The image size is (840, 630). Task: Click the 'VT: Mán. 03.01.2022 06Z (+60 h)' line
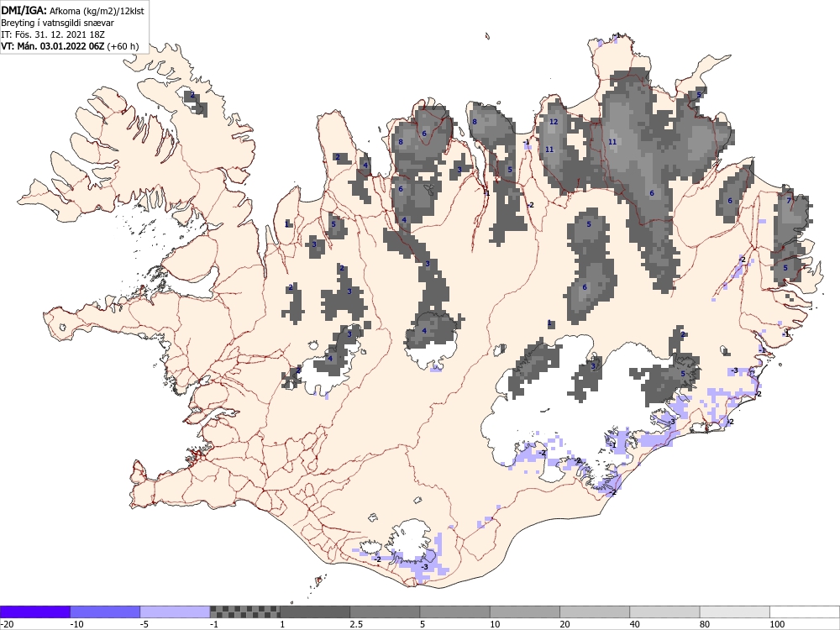[70, 46]
